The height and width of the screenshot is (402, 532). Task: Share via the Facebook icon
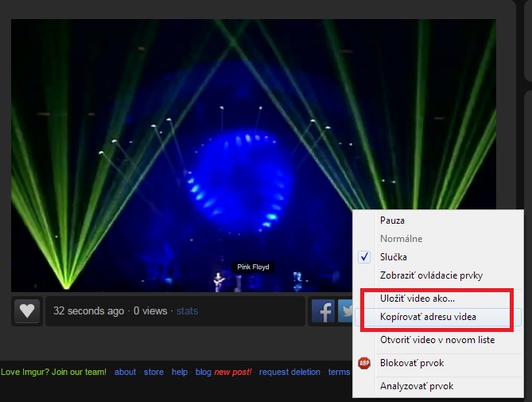coord(324,310)
